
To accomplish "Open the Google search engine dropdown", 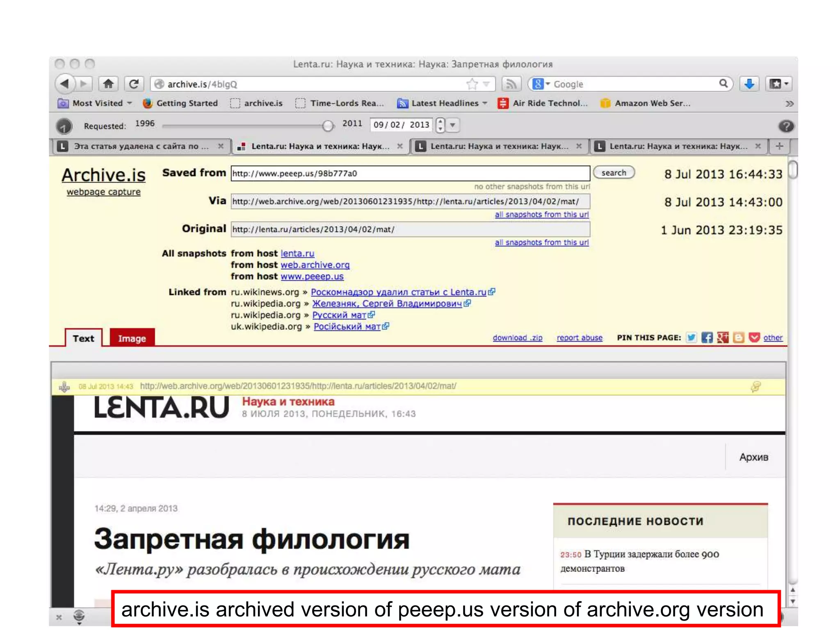I will tap(541, 84).
